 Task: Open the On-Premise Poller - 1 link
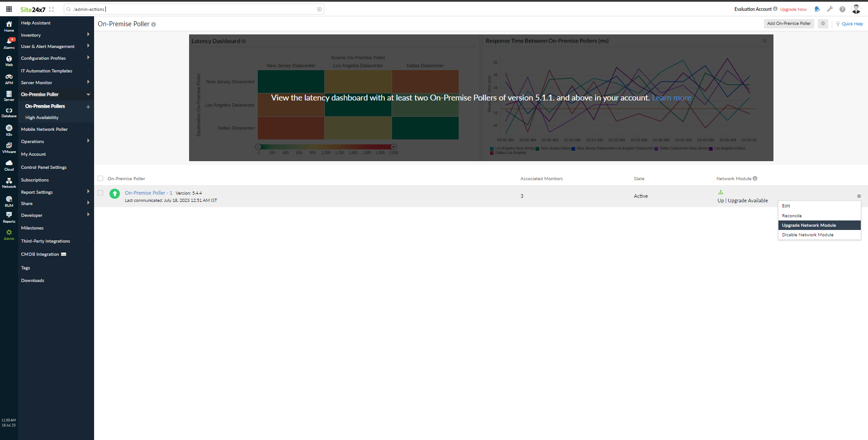tap(148, 193)
